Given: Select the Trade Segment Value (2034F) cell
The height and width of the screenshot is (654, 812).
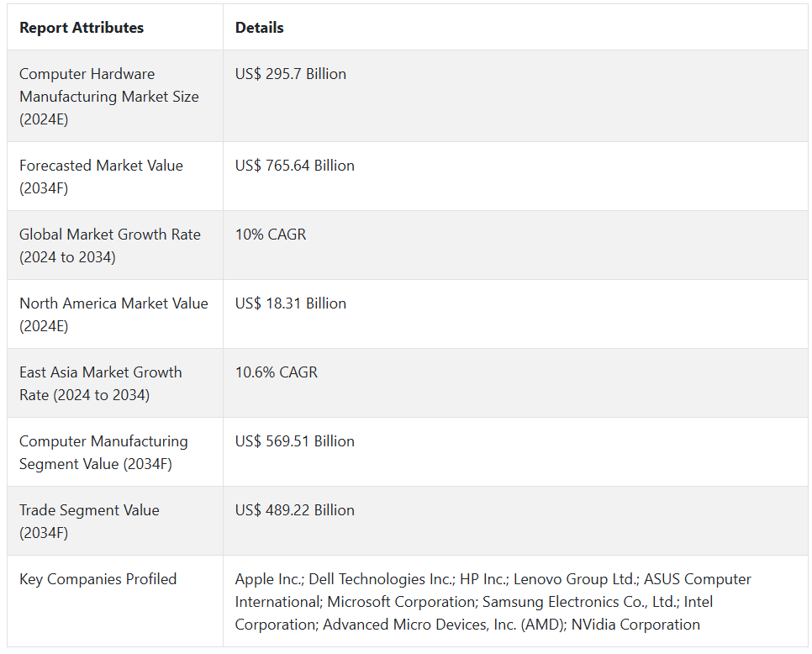Looking at the screenshot, I should click(x=115, y=521).
